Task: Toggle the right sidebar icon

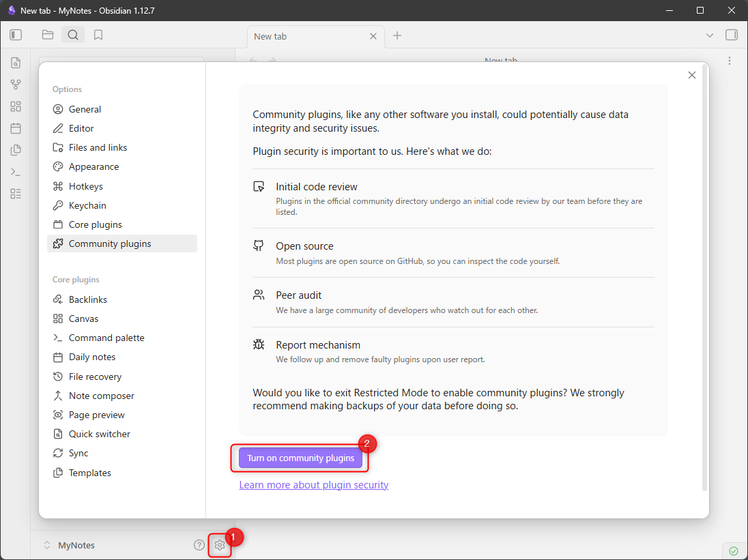Action: 732,35
